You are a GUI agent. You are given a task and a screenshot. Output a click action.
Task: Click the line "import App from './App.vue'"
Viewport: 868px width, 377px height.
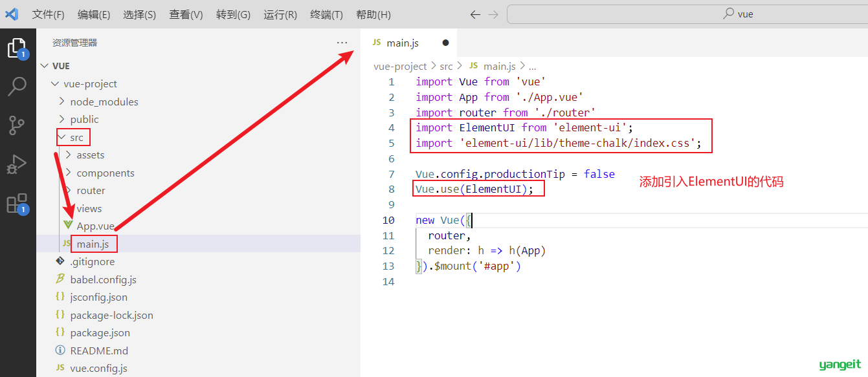[500, 97]
